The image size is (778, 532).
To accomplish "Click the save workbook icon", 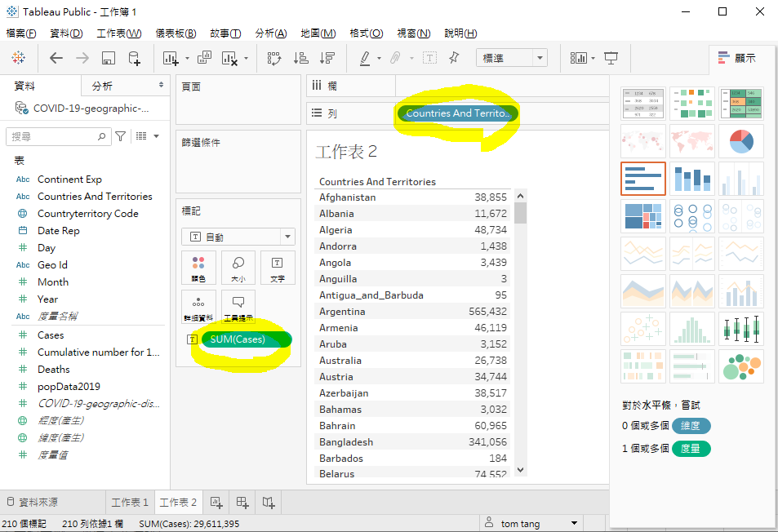I will [108, 58].
